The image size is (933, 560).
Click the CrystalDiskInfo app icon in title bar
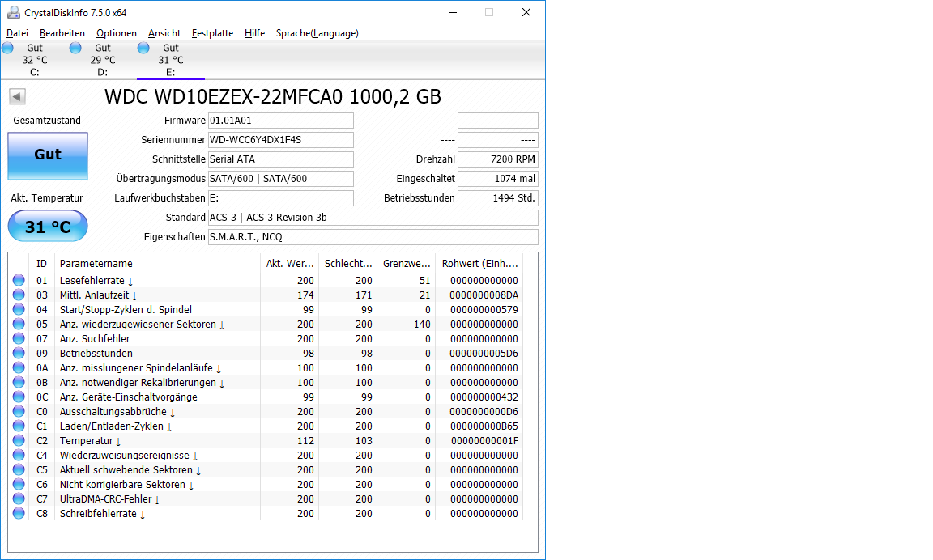[13, 12]
